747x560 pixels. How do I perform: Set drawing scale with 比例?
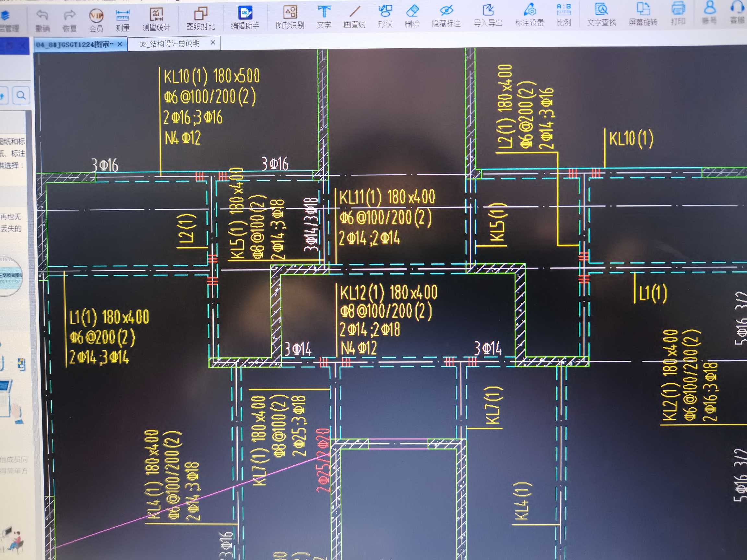point(564,16)
